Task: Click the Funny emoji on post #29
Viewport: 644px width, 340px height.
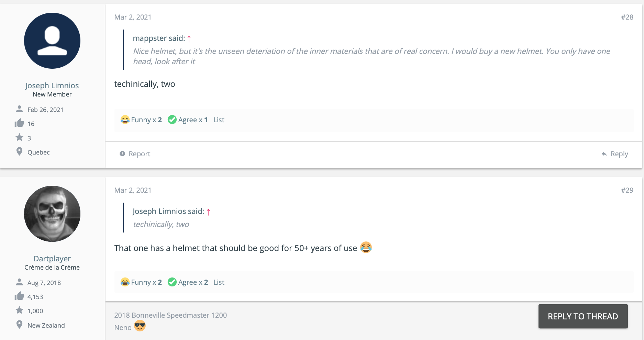Action: pyautogui.click(x=125, y=282)
